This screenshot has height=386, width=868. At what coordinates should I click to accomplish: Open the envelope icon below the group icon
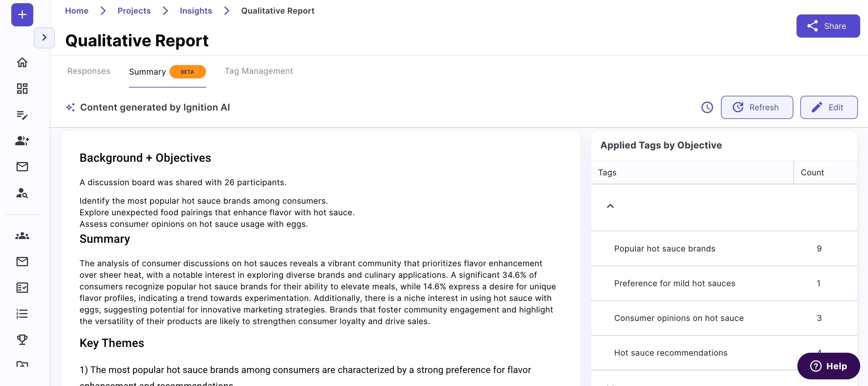22,262
